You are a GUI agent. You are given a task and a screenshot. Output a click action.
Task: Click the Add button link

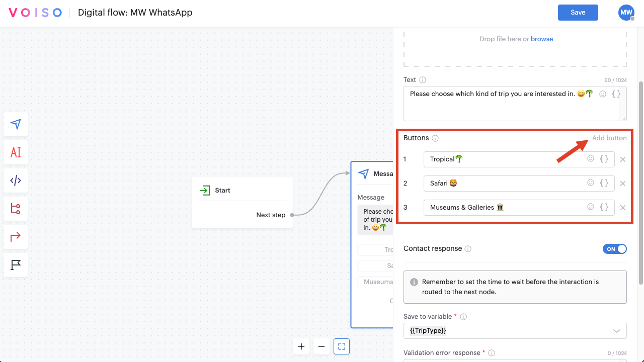609,138
